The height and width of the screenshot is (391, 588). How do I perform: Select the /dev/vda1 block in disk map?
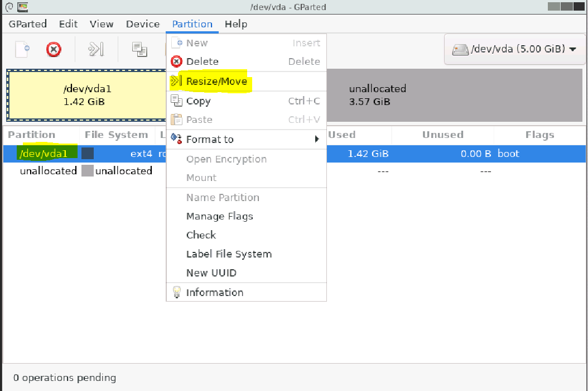click(x=86, y=96)
